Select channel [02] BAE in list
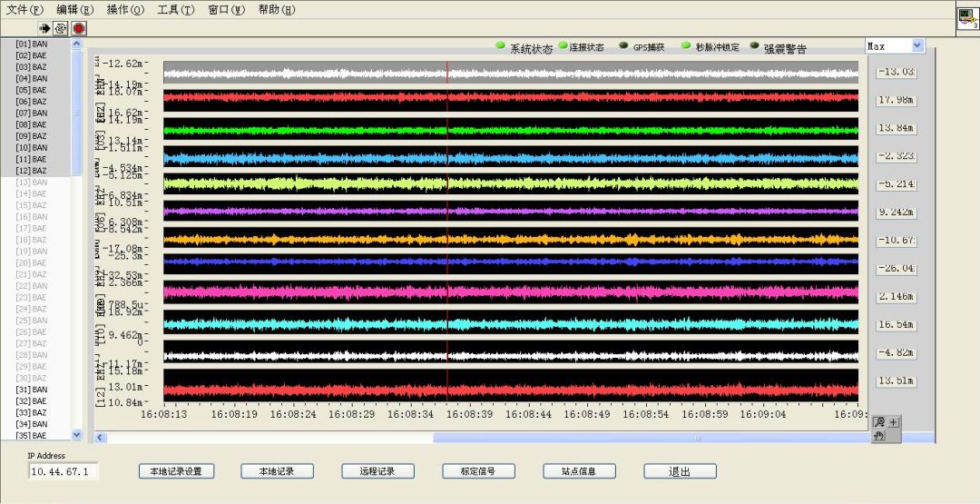 click(x=35, y=55)
